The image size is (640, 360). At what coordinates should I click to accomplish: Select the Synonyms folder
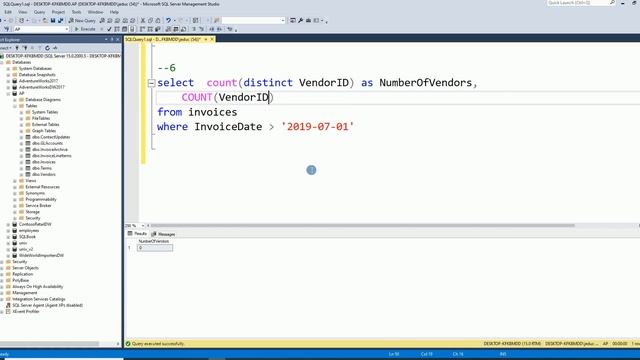[x=35, y=193]
